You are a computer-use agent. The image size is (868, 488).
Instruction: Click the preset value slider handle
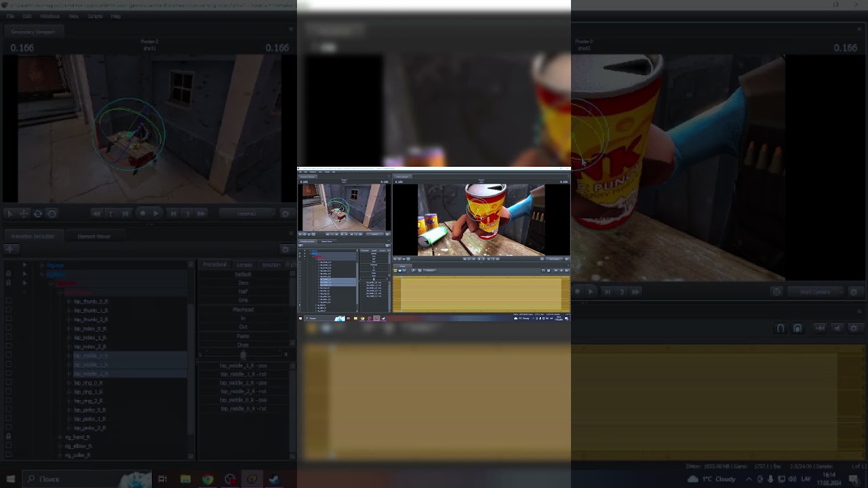point(243,354)
